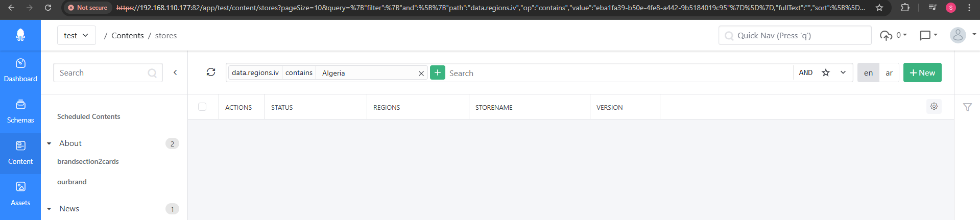Collapse the News schema group
Screen dimensions: 980x220
(49, 209)
